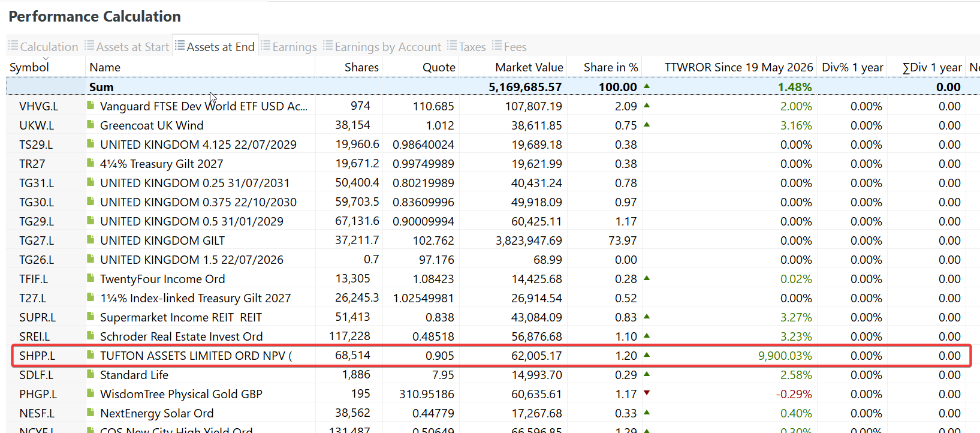Click the icon beside 4¼% Treasury Gilt 2027
The height and width of the screenshot is (433, 980).
pos(91,163)
